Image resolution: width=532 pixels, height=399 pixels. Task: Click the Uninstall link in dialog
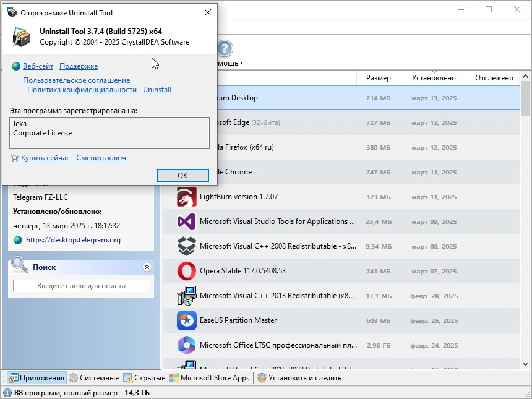(157, 90)
